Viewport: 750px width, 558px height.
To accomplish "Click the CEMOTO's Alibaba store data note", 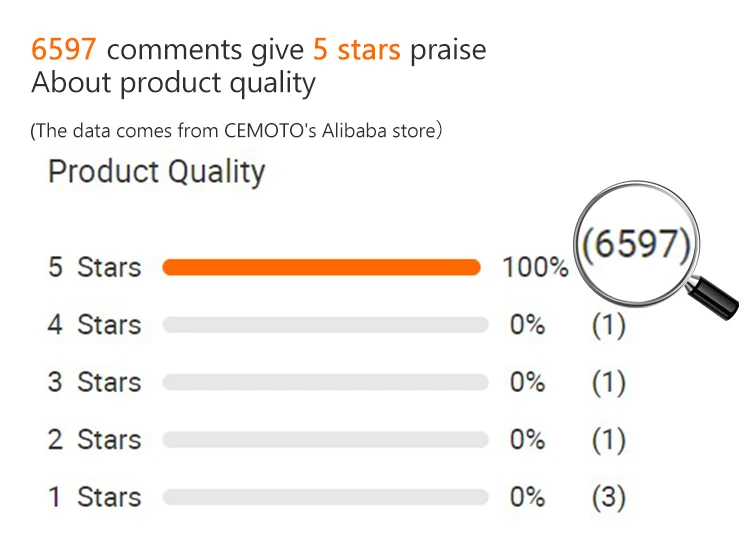I will [x=237, y=130].
